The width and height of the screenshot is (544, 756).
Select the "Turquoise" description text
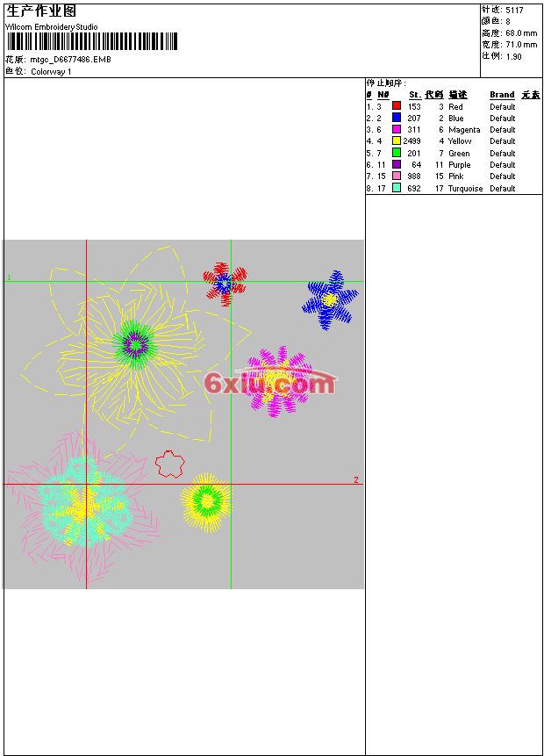click(465, 189)
